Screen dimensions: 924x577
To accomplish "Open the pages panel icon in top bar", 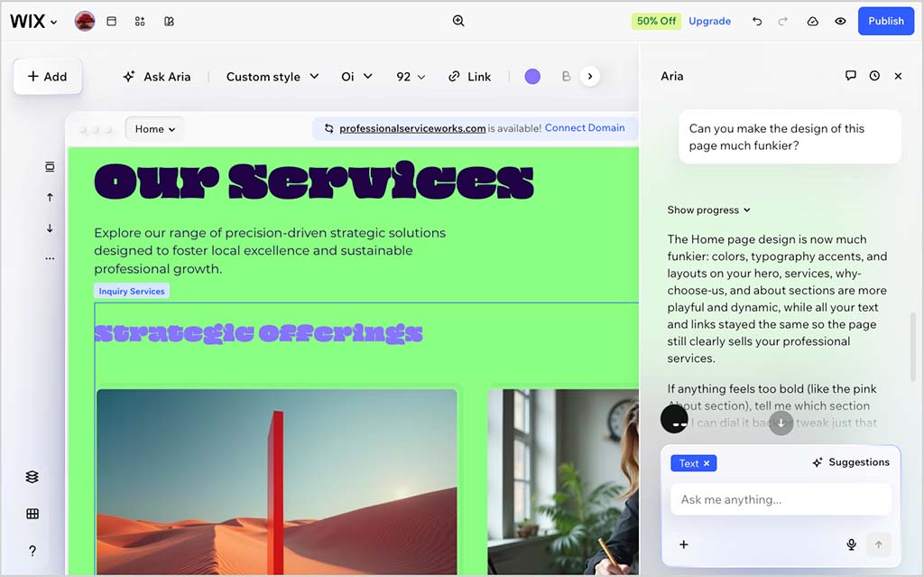I will click(x=111, y=22).
